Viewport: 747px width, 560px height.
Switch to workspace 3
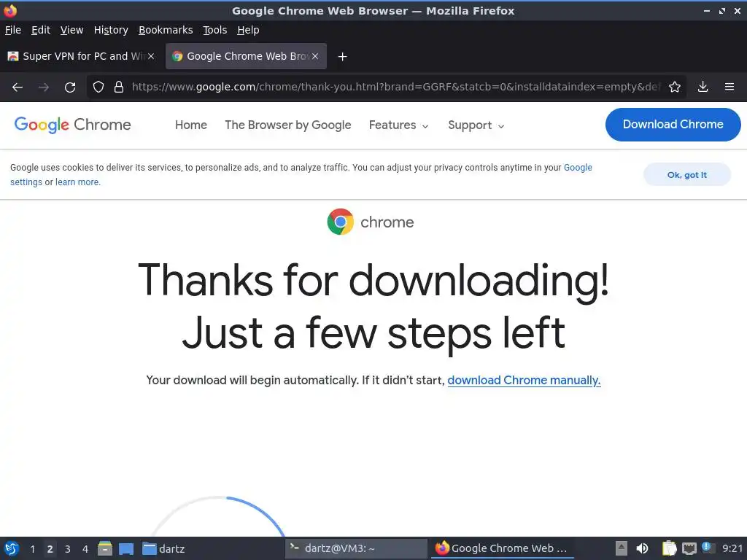pyautogui.click(x=68, y=549)
